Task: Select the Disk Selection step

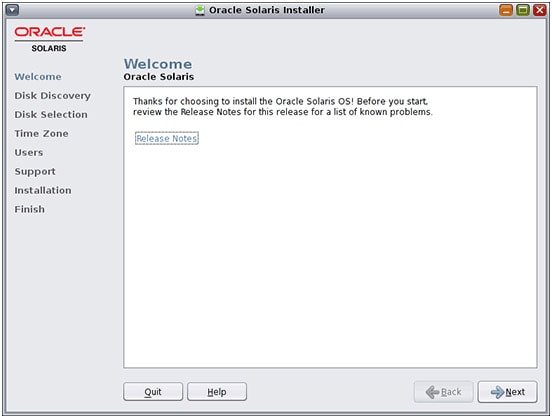Action: (x=51, y=115)
